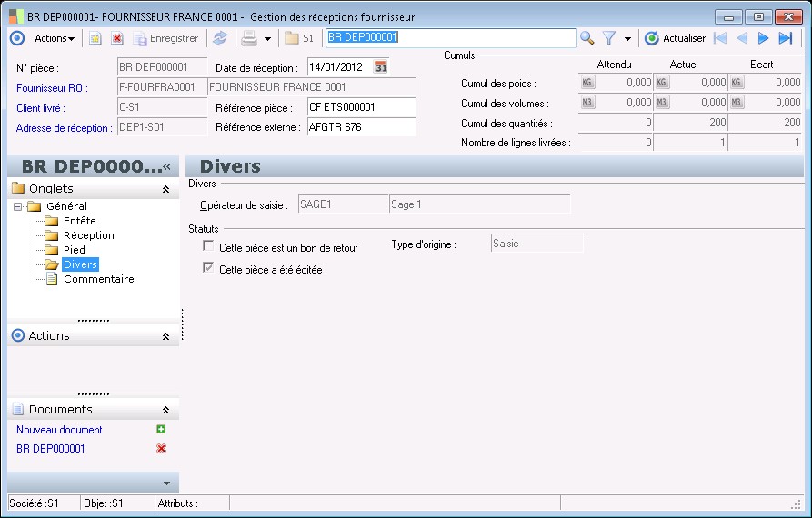Viewport: 812px width, 518px height.
Task: Open the Commentaire tree item
Action: (x=98, y=279)
